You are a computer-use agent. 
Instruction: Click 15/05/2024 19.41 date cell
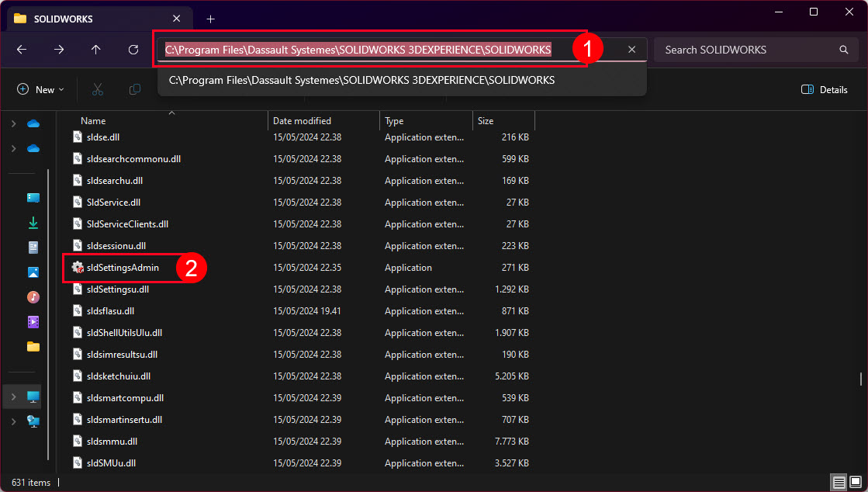pyautogui.click(x=306, y=311)
